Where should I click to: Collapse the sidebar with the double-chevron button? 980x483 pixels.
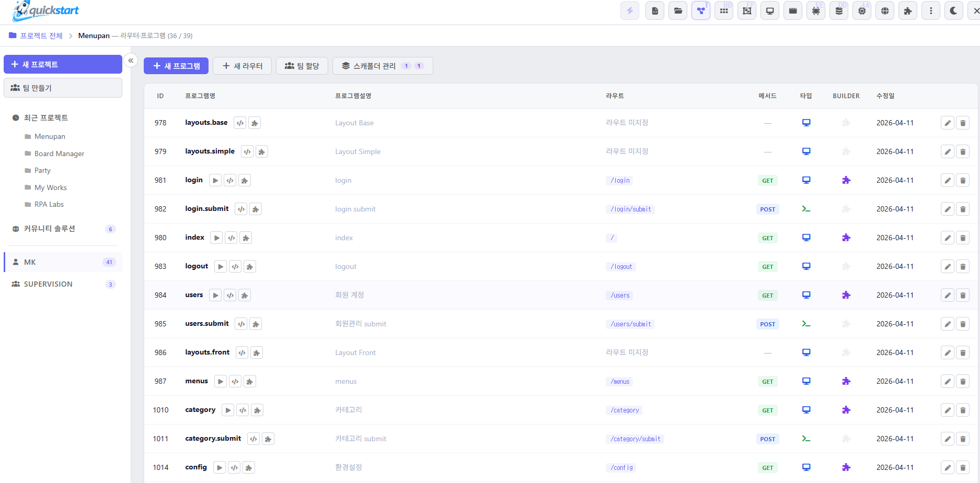[x=131, y=61]
